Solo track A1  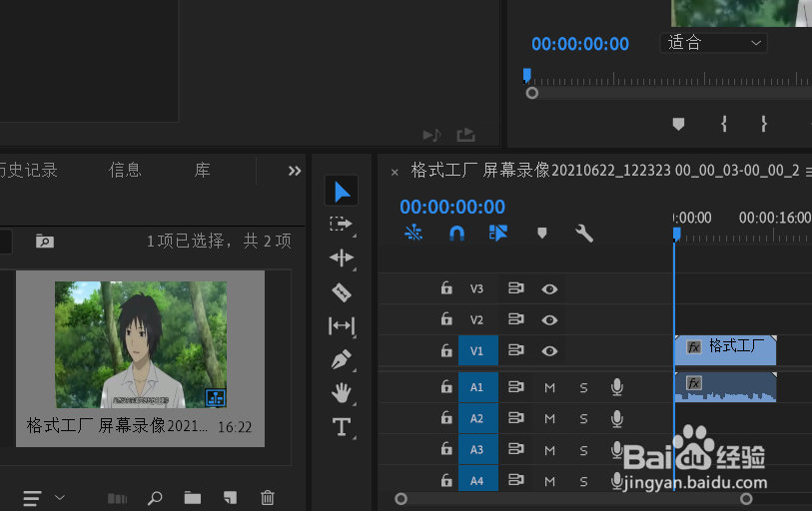click(583, 388)
